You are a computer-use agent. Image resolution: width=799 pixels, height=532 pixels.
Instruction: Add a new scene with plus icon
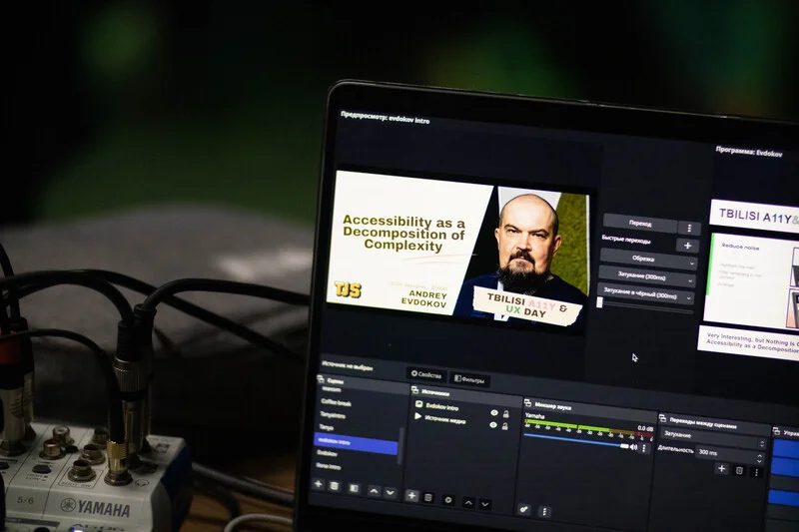tap(319, 484)
